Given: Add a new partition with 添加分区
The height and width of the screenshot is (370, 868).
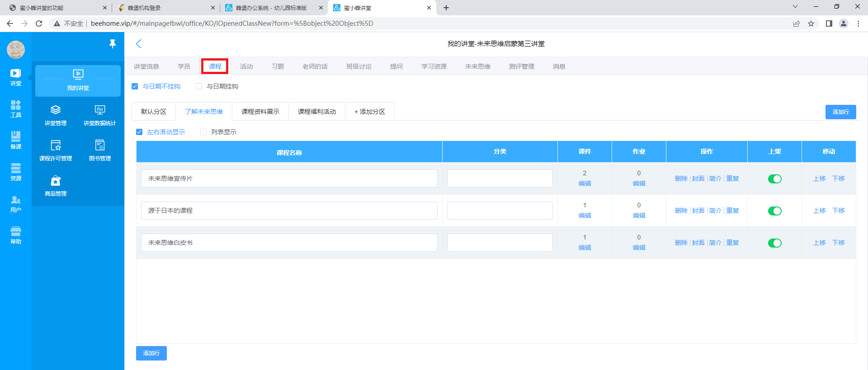Looking at the screenshot, I should point(370,112).
